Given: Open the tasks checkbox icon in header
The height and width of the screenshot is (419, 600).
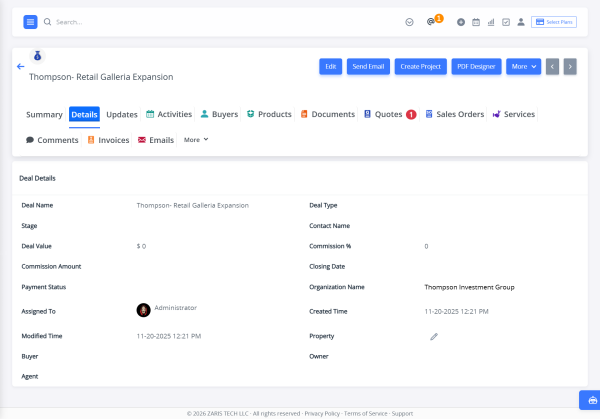Looking at the screenshot, I should [506, 22].
